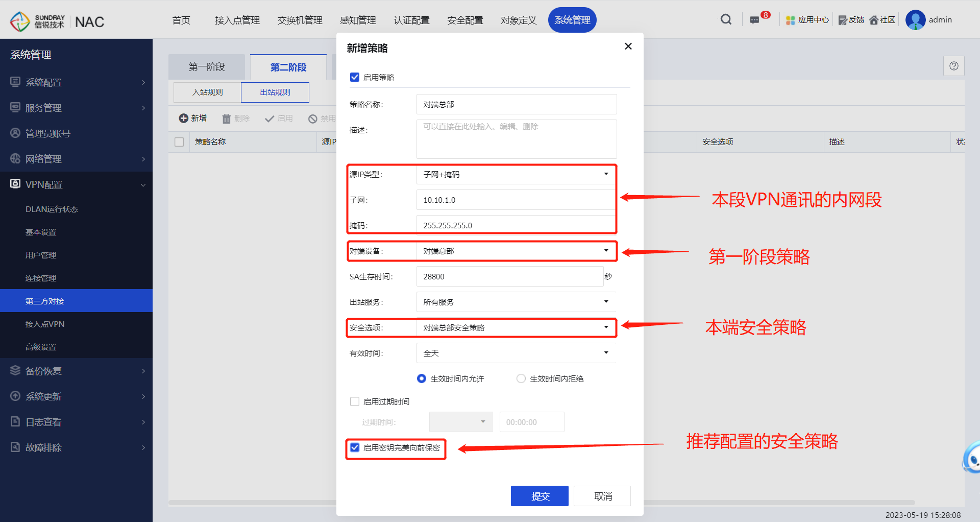This screenshot has width=980, height=522.
Task: Open the floating assistant robot icon
Action: click(971, 459)
